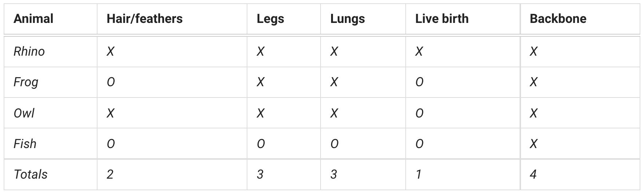Select the Backbone total value 4
Screen dimensions: 644x195
click(533, 175)
